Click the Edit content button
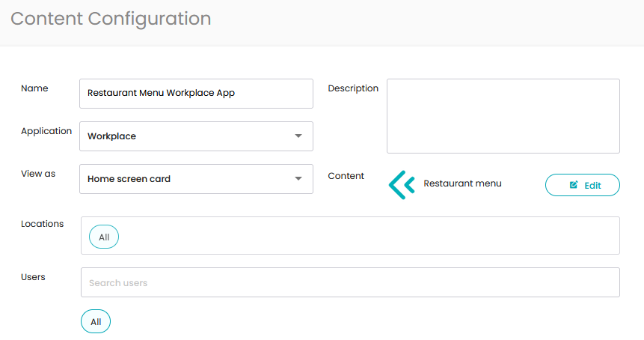This screenshot has height=340, width=644. click(583, 185)
